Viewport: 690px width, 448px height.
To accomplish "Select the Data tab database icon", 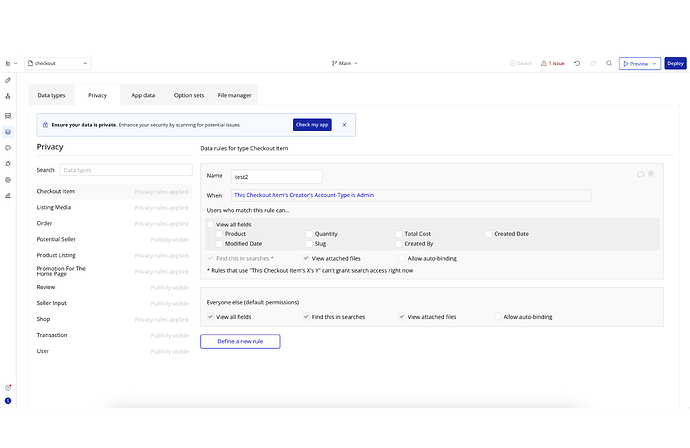I will (x=8, y=132).
